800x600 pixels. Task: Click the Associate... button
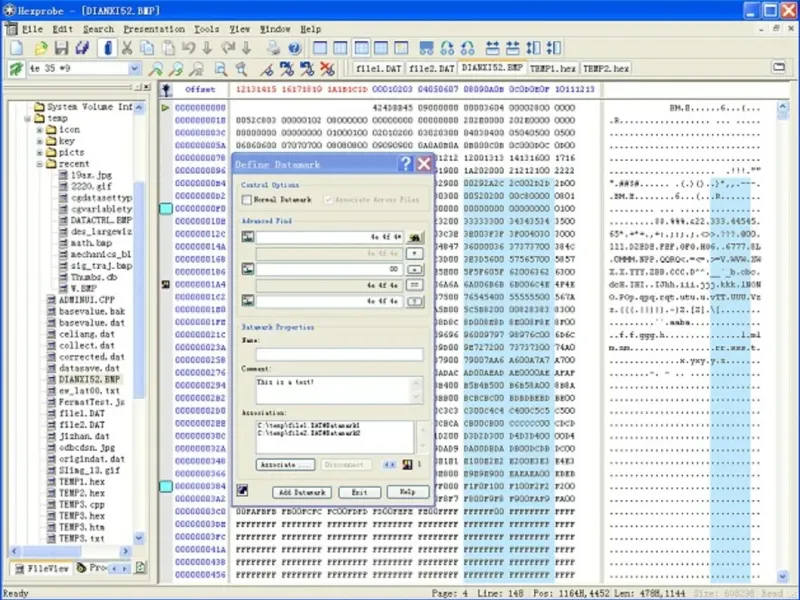tap(286, 465)
